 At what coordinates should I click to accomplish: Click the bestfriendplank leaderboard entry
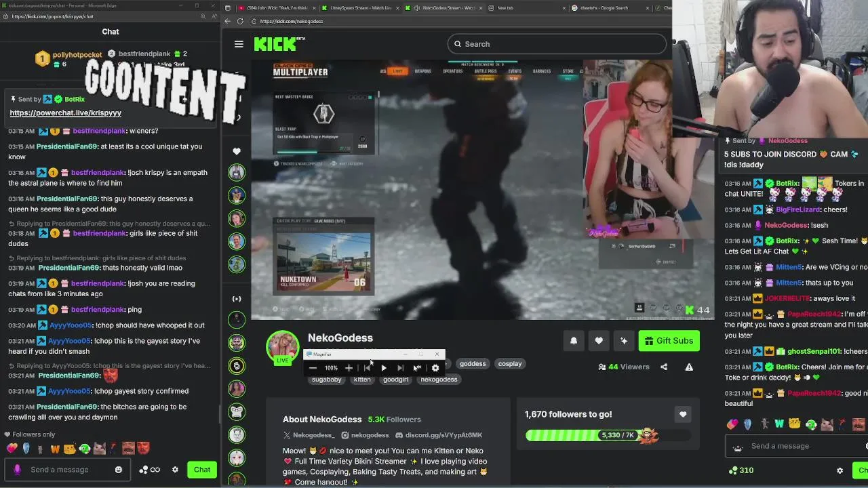point(146,54)
